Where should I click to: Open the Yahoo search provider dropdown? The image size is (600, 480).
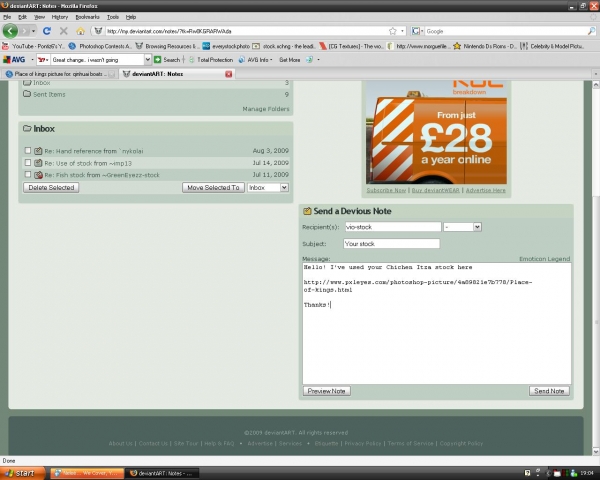click(x=44, y=60)
